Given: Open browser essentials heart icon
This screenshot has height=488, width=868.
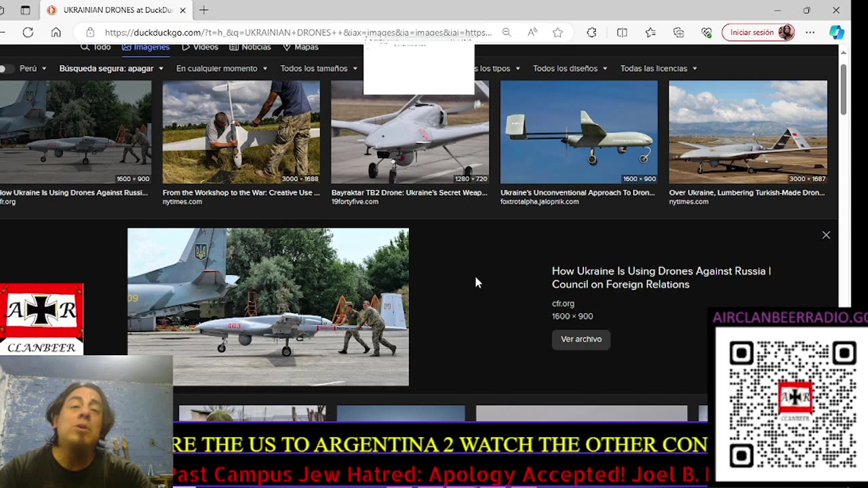Looking at the screenshot, I should (x=707, y=33).
